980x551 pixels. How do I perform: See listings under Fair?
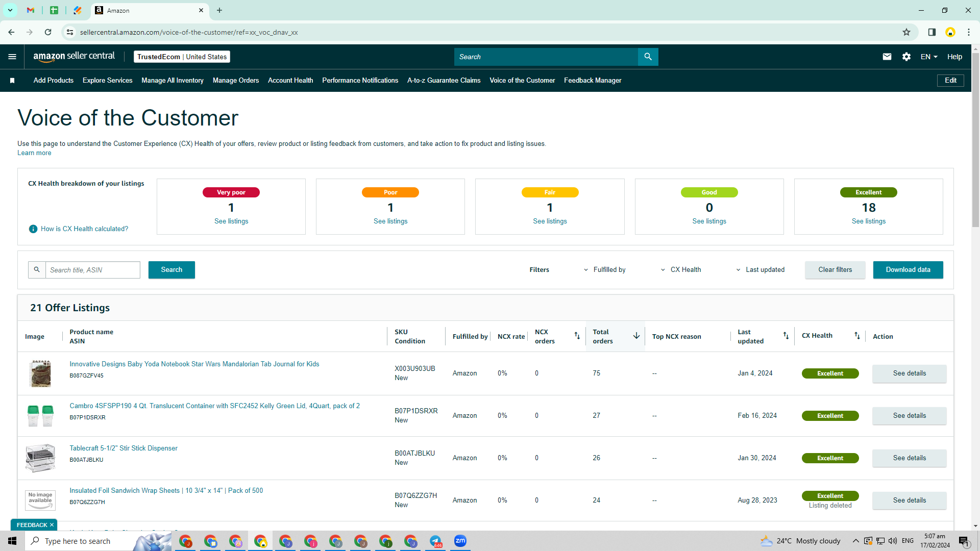click(550, 221)
